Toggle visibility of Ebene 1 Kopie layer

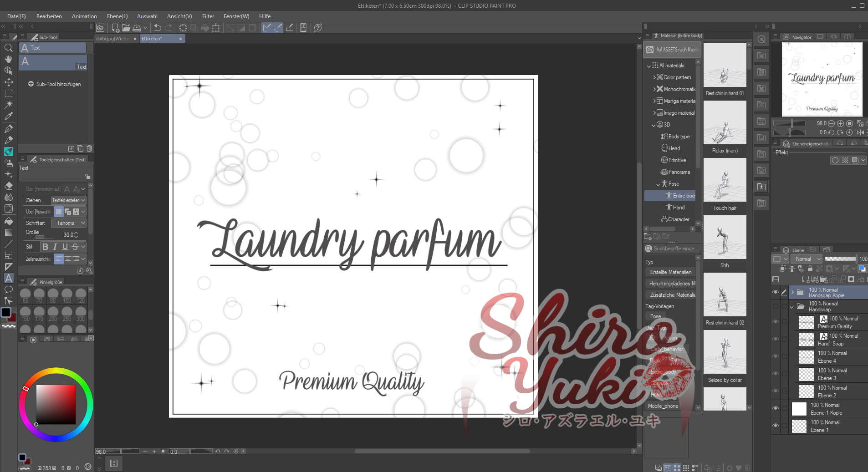click(775, 408)
